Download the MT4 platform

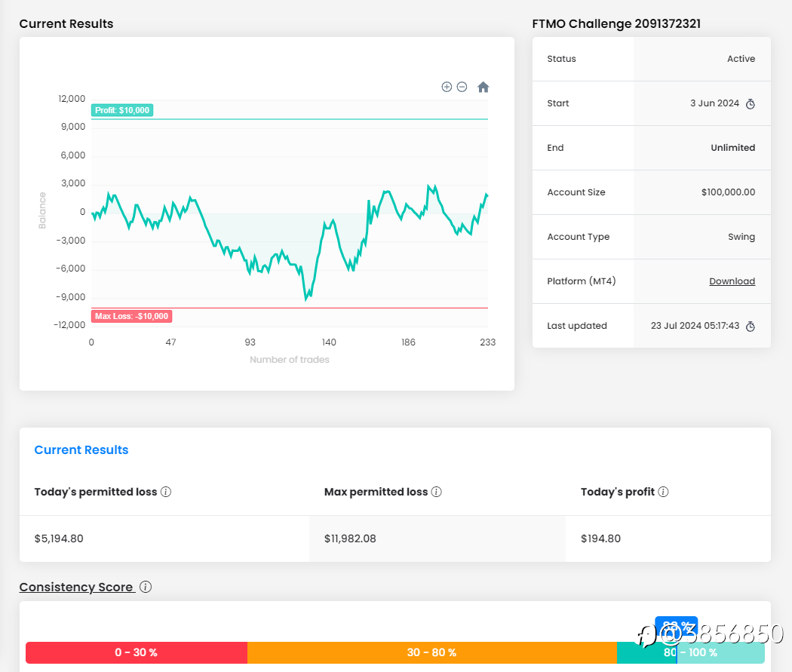click(732, 281)
